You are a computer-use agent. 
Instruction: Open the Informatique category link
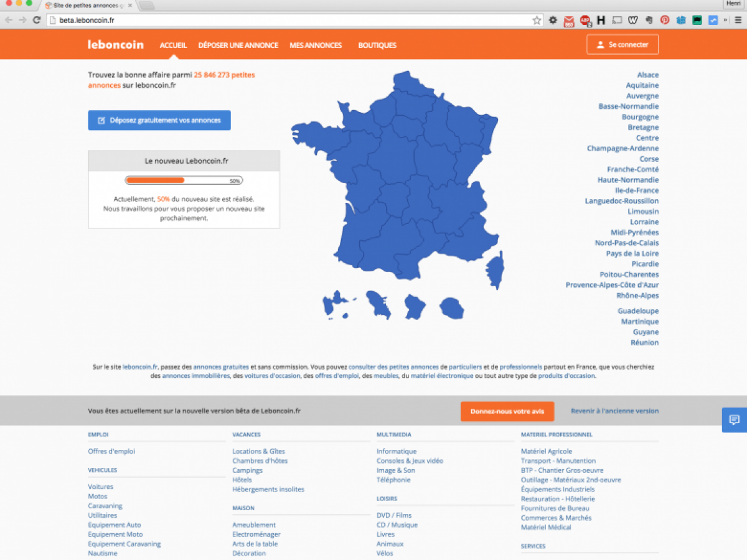[397, 451]
